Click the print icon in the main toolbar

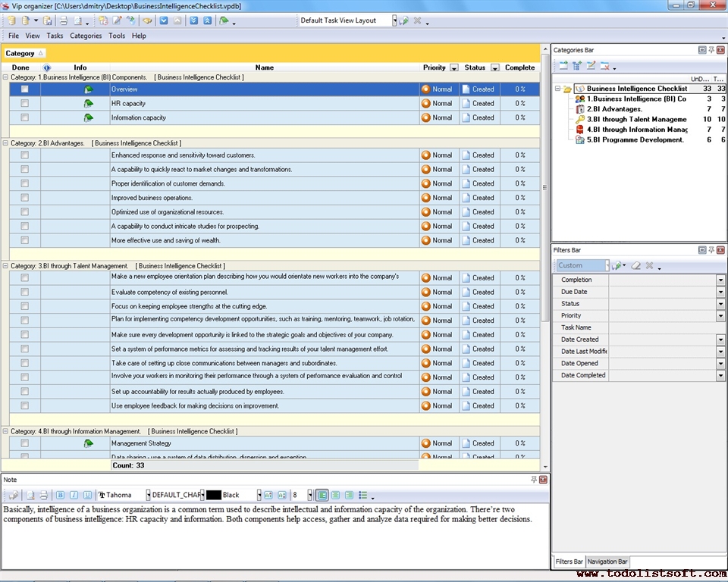coord(64,20)
